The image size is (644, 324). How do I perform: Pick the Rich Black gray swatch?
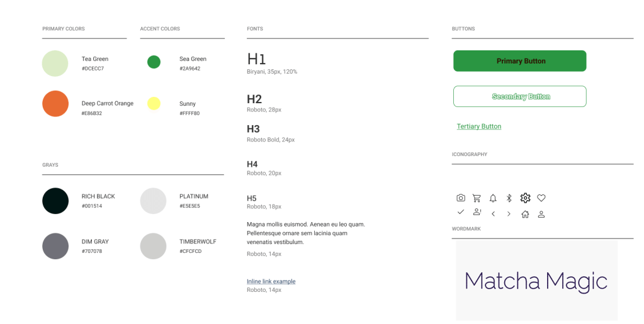[55, 201]
